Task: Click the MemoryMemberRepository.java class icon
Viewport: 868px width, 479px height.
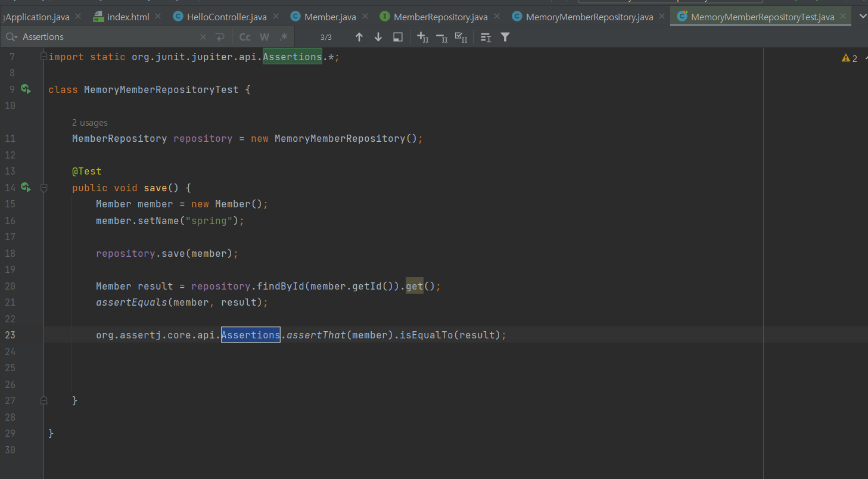Action: coord(517,17)
